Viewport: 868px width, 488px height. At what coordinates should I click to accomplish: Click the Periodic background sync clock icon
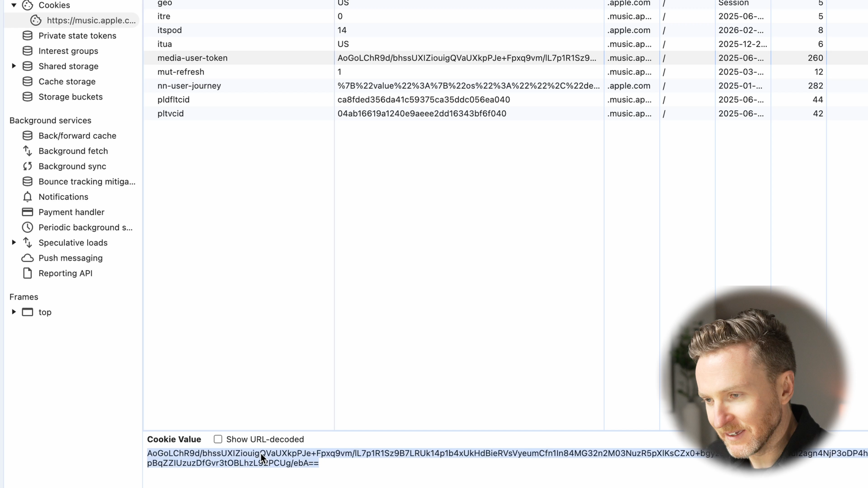coord(27,227)
